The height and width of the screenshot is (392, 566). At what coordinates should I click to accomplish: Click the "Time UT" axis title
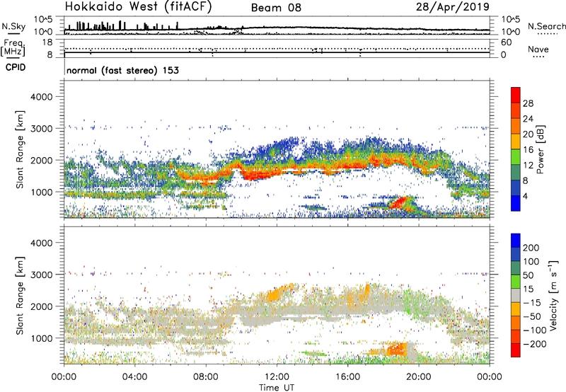pyautogui.click(x=277, y=388)
